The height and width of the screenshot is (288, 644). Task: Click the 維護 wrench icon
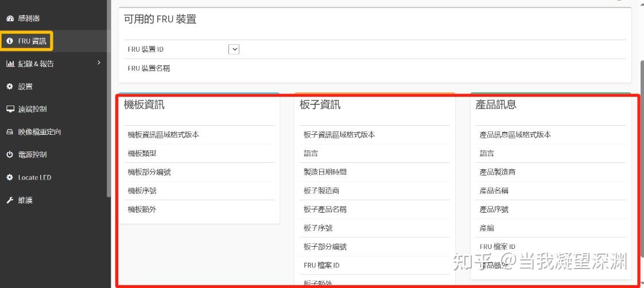pyautogui.click(x=10, y=200)
